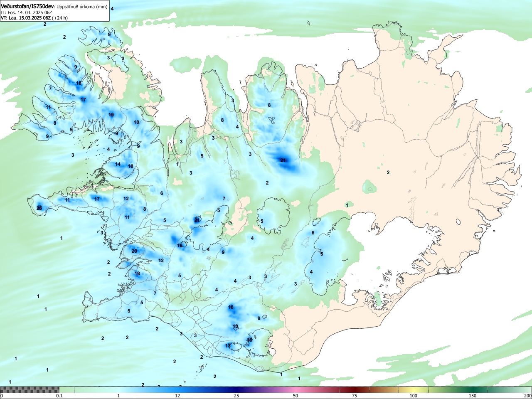Click the pink colorbar segment near 50

tap(296, 389)
